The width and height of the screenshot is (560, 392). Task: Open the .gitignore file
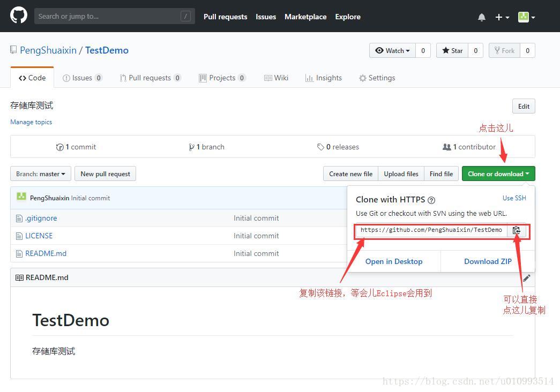pyautogui.click(x=41, y=218)
